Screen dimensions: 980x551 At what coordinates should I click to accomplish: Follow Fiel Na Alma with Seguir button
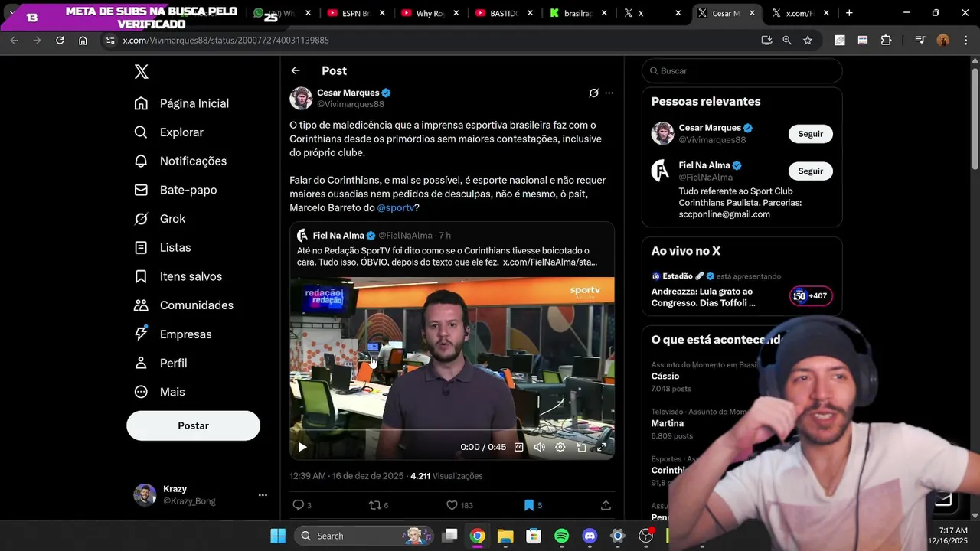810,171
